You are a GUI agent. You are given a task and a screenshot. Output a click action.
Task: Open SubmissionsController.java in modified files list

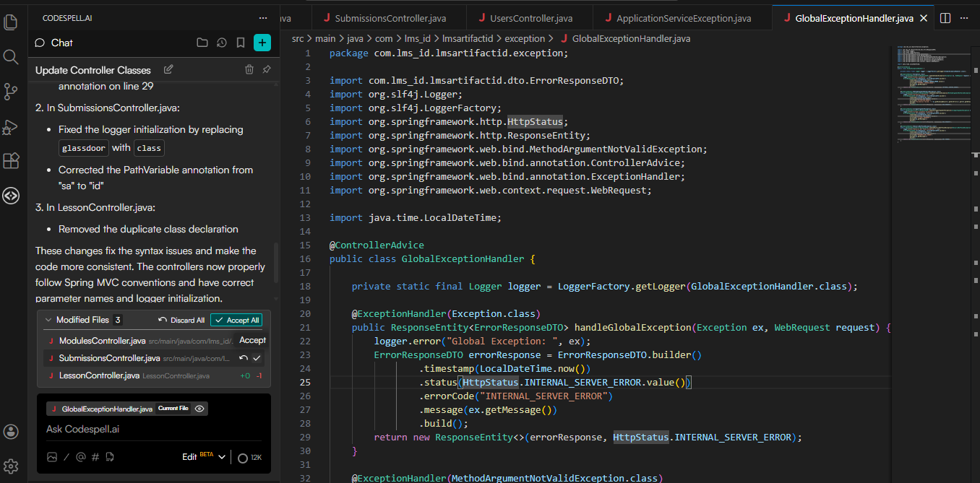109,357
